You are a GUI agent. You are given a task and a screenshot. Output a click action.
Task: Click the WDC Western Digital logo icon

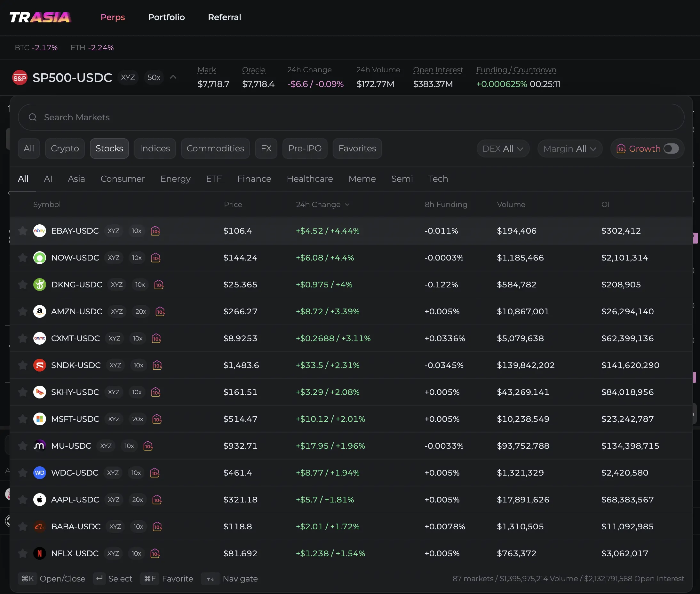click(40, 473)
